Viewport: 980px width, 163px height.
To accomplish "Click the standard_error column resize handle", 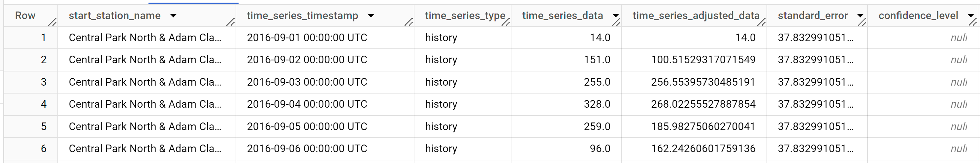I will click(862, 22).
